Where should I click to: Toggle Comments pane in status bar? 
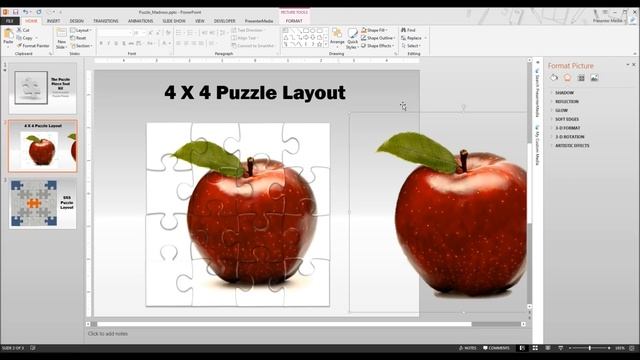pos(496,348)
